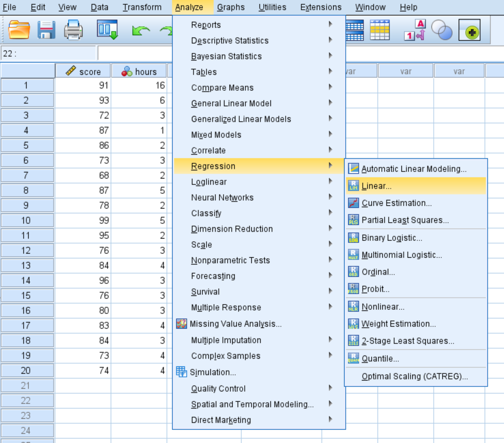Click the Automatic Linear Modeling icon
Image resolution: width=504 pixels, height=443 pixels.
pos(353,169)
